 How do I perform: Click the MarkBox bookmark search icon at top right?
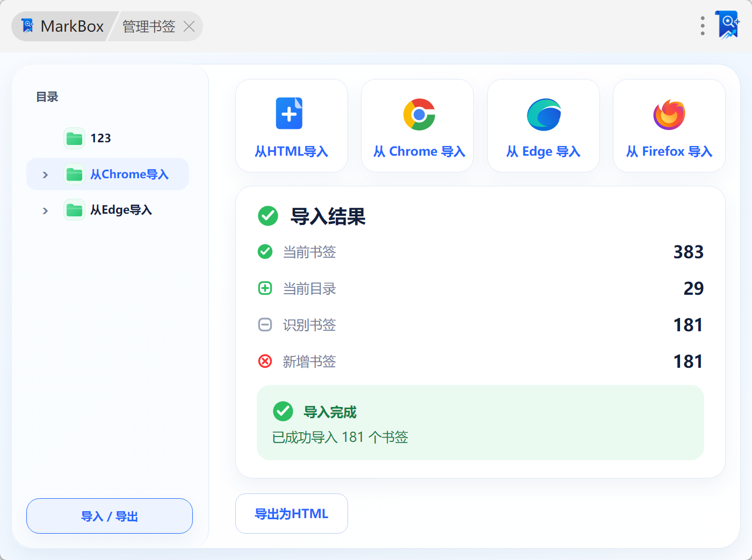[728, 25]
